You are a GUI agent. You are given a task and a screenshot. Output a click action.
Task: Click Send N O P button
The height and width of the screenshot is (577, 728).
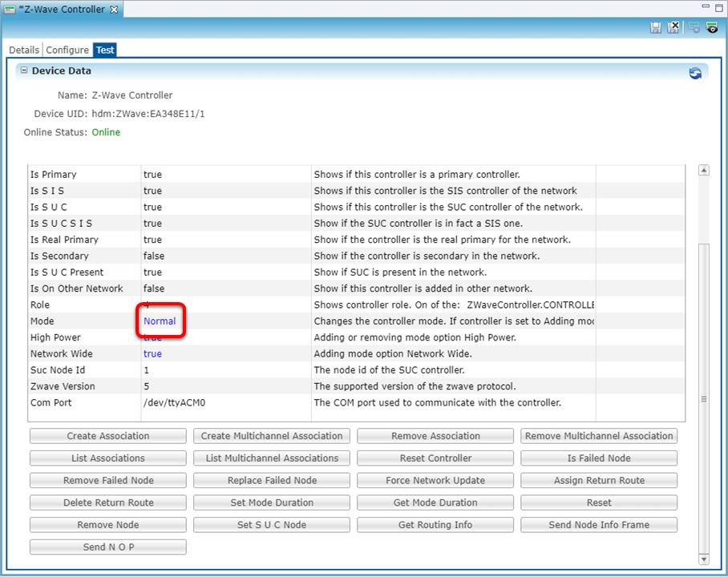(108, 547)
